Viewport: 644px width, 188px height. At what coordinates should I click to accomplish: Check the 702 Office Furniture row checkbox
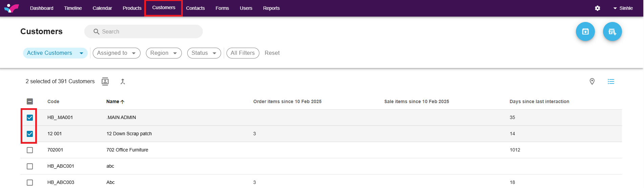point(30,150)
